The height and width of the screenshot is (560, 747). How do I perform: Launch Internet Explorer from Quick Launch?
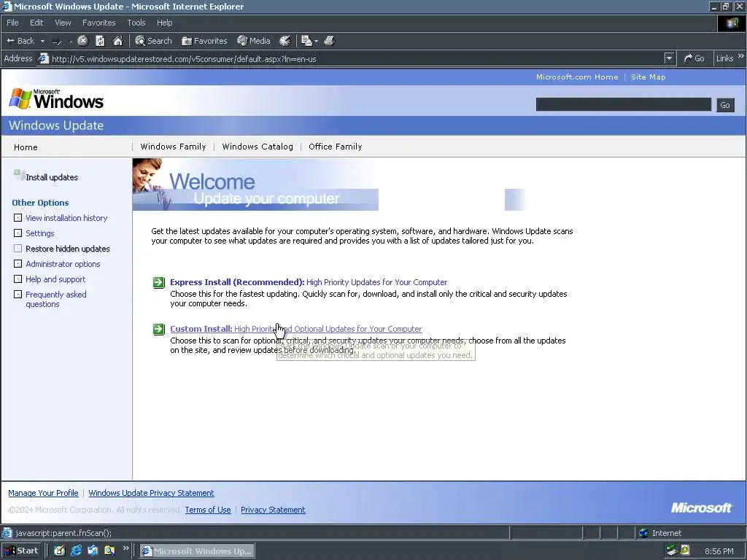76,551
